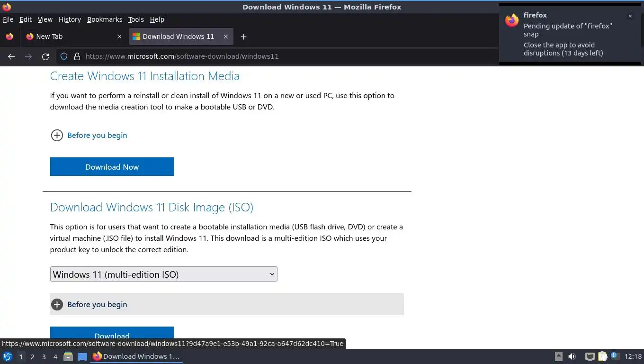Dismiss the firefox snap update notification

630,16
